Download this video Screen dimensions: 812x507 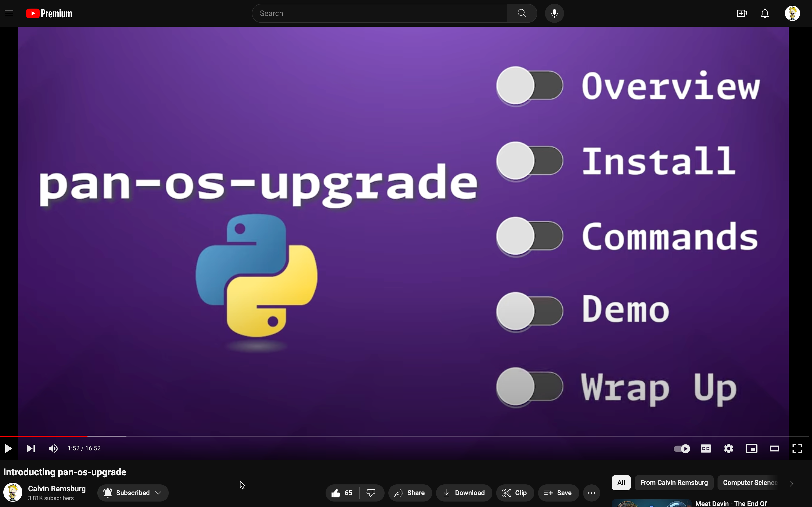pos(464,493)
